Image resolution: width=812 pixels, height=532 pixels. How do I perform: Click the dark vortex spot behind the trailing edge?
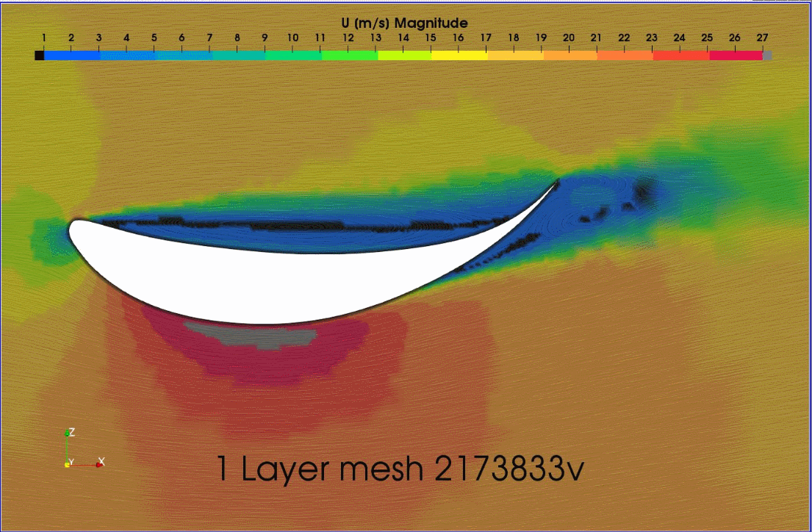(644, 193)
